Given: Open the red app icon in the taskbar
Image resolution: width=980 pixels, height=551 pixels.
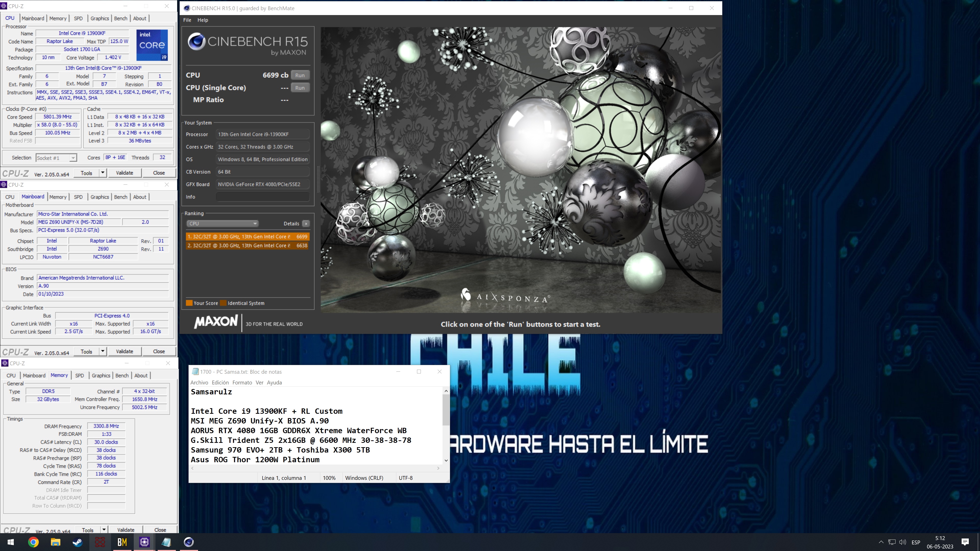Looking at the screenshot, I should click(x=100, y=542).
